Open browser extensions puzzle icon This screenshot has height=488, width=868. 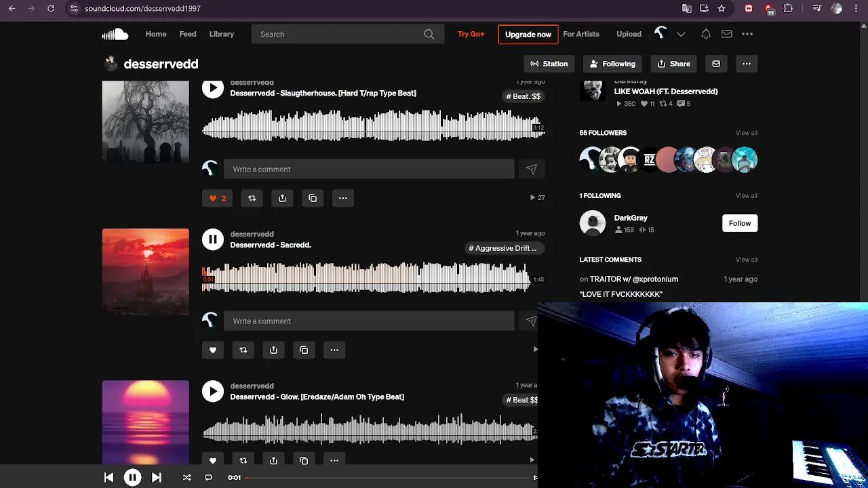point(788,8)
